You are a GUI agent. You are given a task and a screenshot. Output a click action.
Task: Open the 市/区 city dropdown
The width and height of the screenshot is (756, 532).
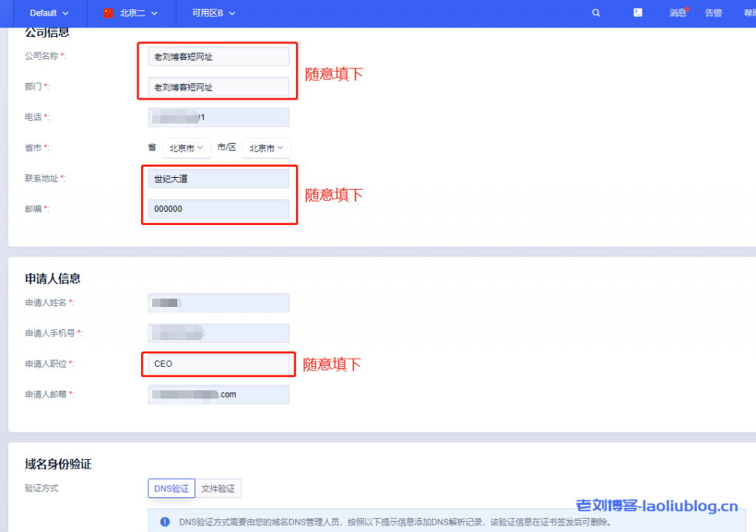point(266,148)
